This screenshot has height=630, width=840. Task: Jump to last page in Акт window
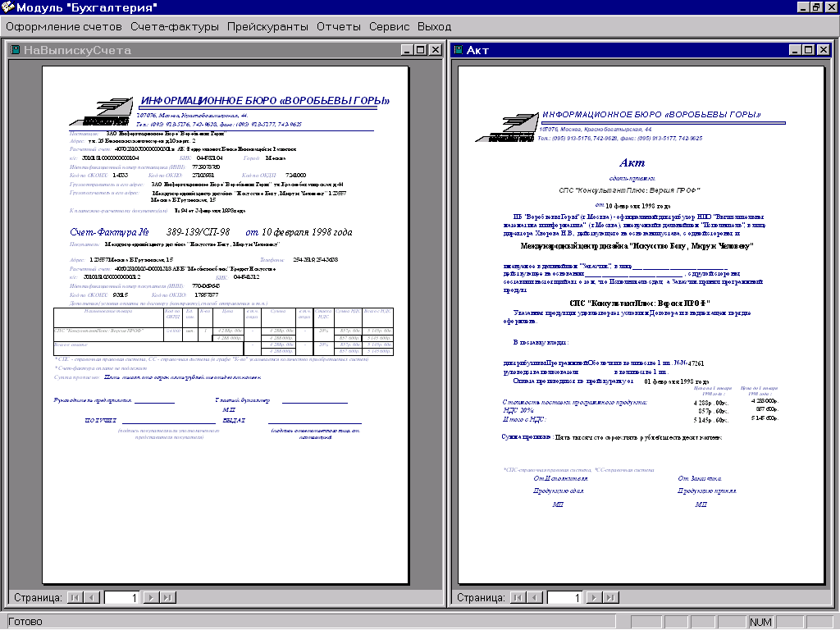point(611,598)
